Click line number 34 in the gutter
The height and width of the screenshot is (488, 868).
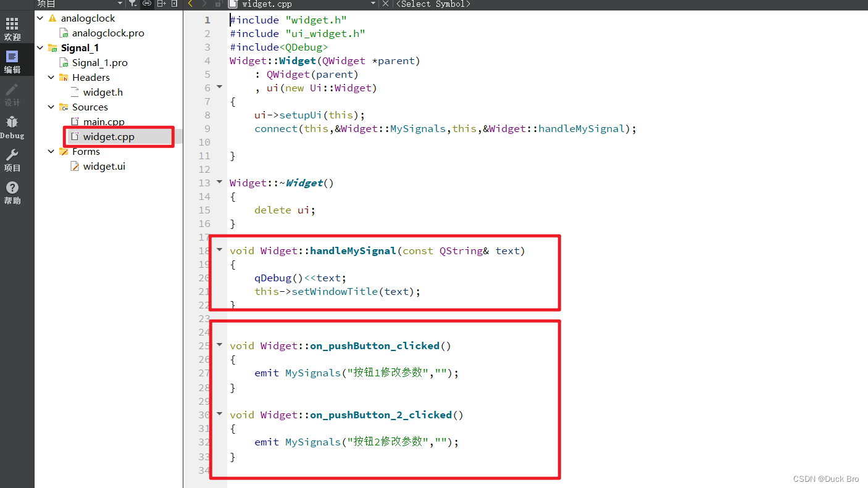(x=204, y=470)
